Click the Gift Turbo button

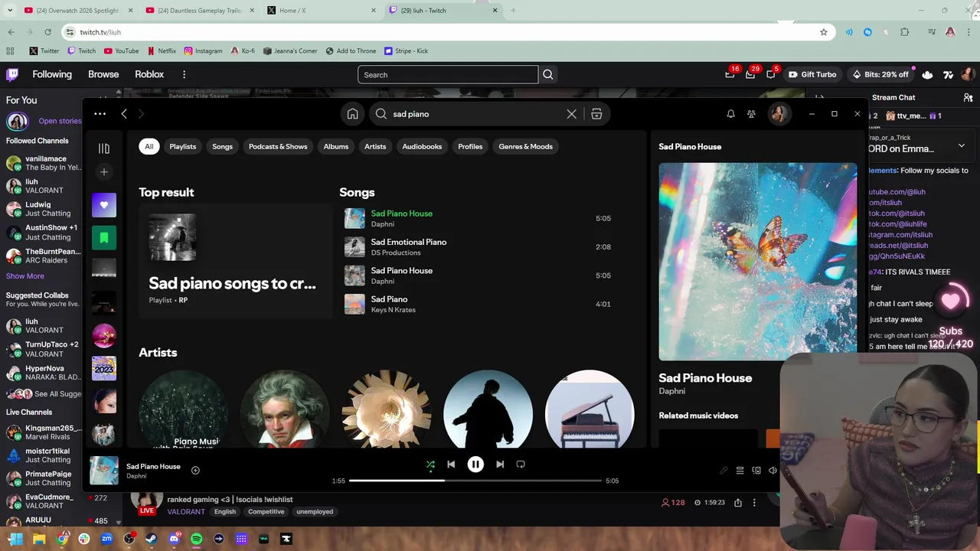click(x=812, y=74)
